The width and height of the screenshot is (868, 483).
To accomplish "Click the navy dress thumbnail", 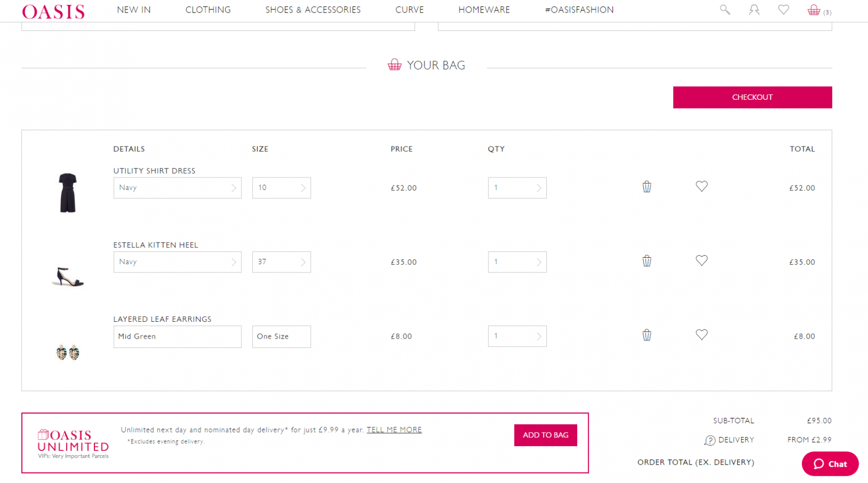I will (x=68, y=193).
